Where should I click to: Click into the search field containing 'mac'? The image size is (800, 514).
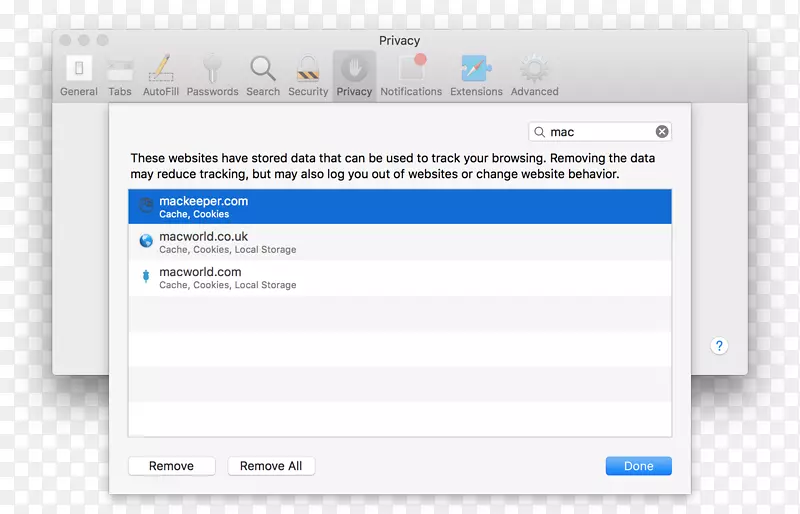point(599,132)
